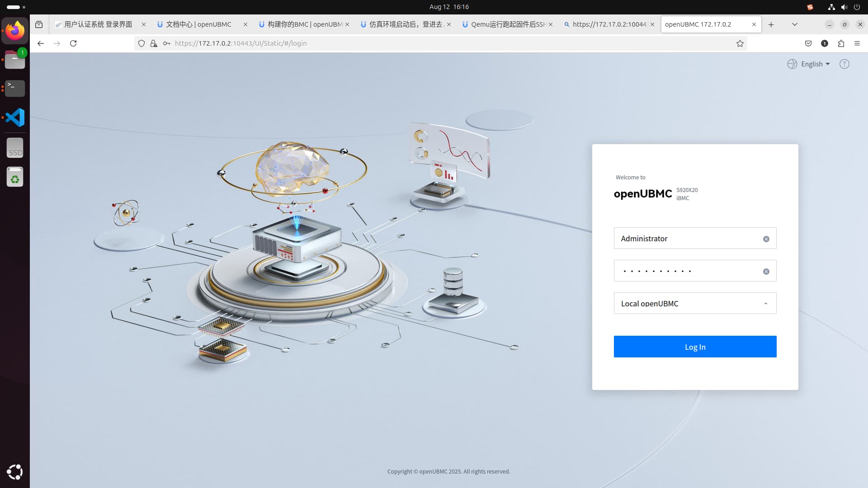The width and height of the screenshot is (868, 488).
Task: Bookmark this page with star icon
Action: pos(740,43)
